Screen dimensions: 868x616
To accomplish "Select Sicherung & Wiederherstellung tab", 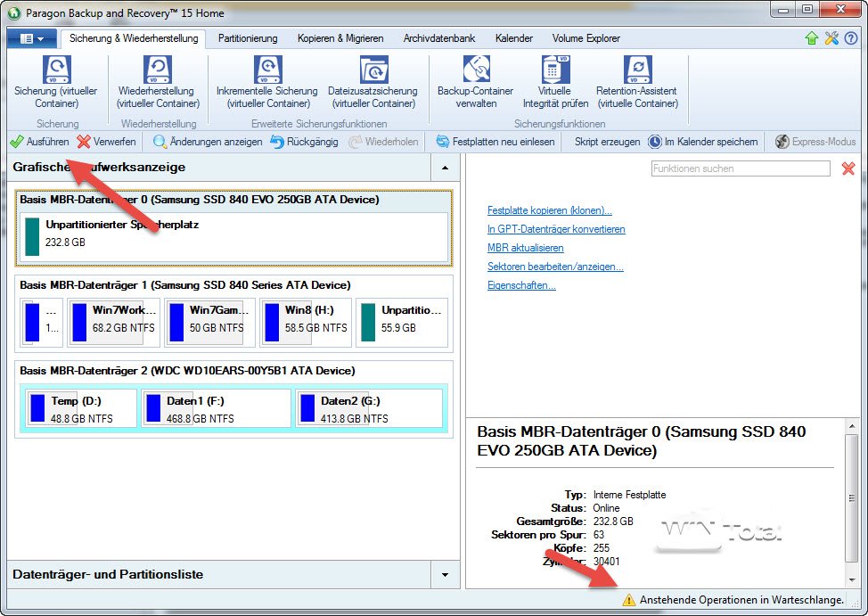I will [134, 38].
